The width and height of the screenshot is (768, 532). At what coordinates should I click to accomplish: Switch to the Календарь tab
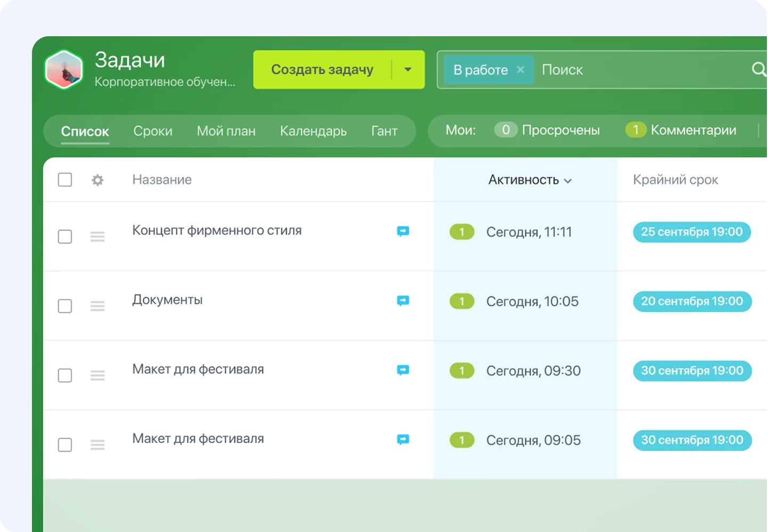[x=313, y=131]
